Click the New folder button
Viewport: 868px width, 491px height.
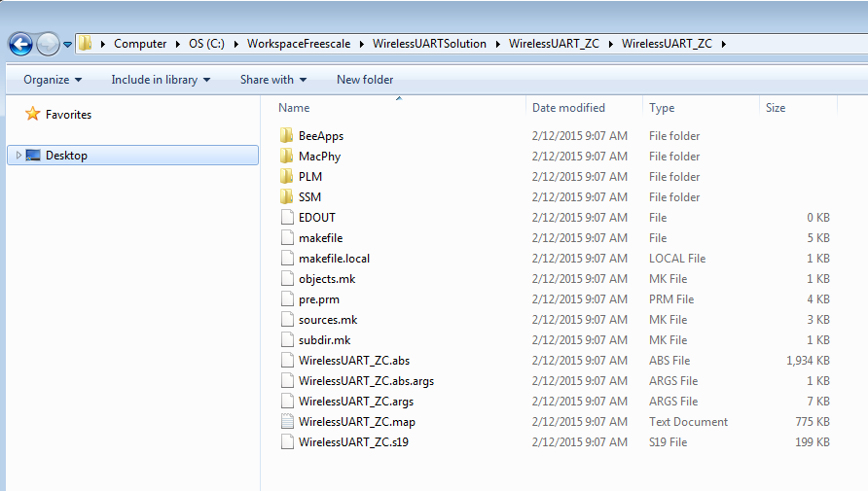coord(365,80)
